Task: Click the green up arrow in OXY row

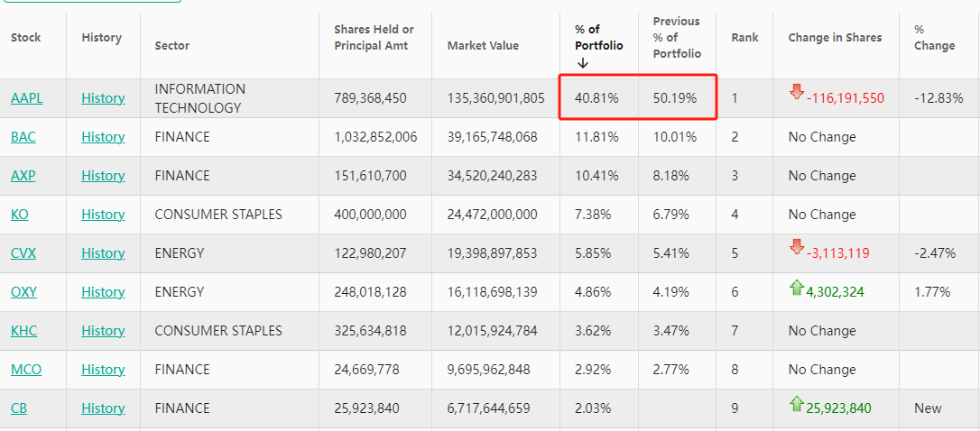Action: 796,286
